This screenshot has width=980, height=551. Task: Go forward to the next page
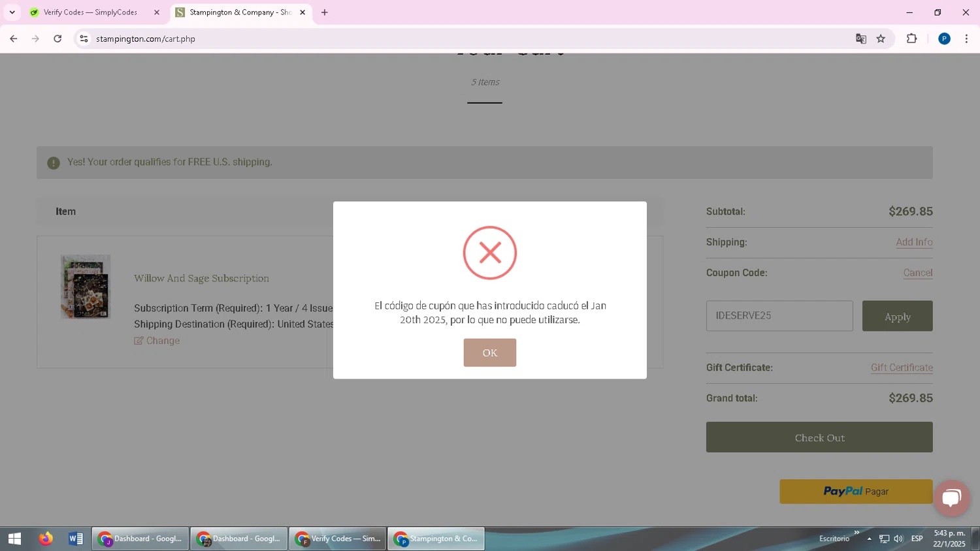coord(35,39)
